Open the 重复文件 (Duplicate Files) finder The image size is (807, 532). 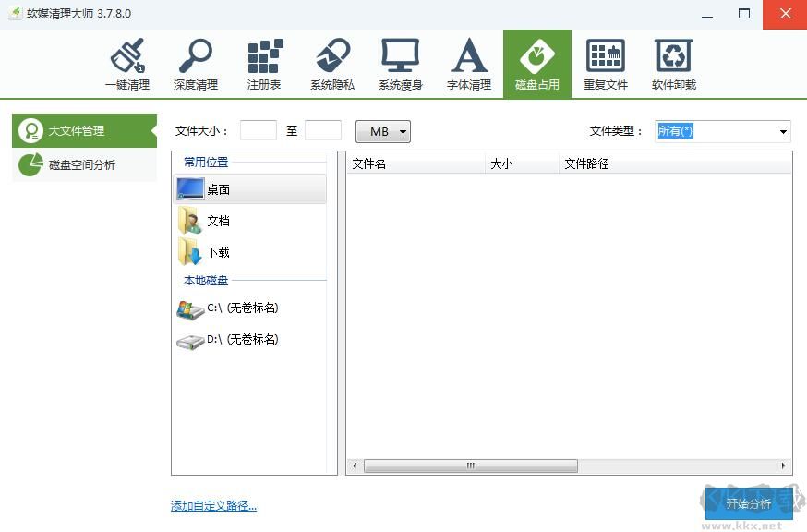pos(606,63)
